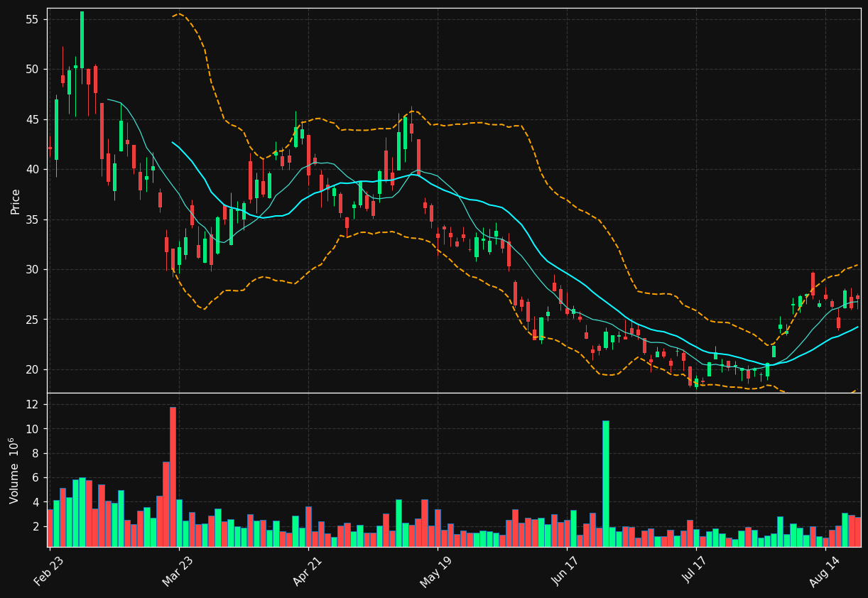Viewport: 868px width, 598px height.
Task: Click the 8 volume axis label
Action: [x=36, y=453]
